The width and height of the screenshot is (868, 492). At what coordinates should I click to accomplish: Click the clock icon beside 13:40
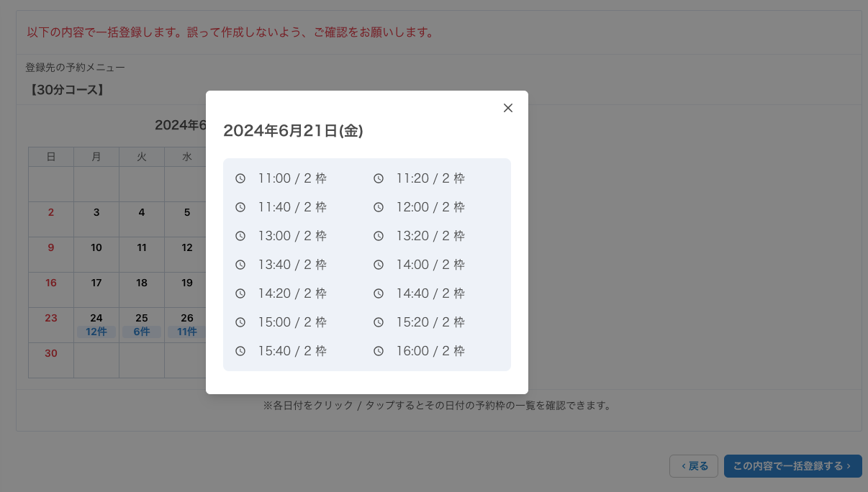tap(240, 265)
